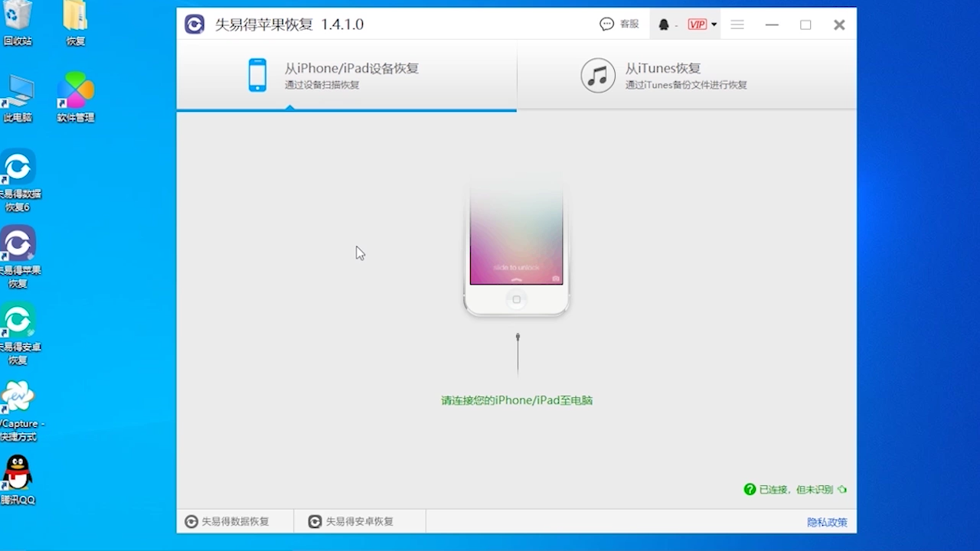Click the iPhone illustration image
The image size is (980, 551).
pos(517,249)
